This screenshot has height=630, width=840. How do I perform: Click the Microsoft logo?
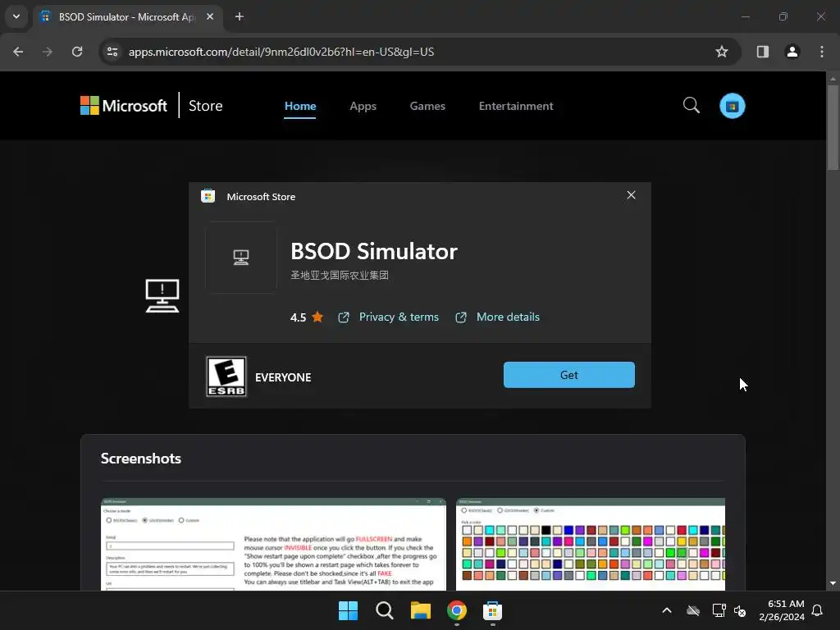coord(124,106)
